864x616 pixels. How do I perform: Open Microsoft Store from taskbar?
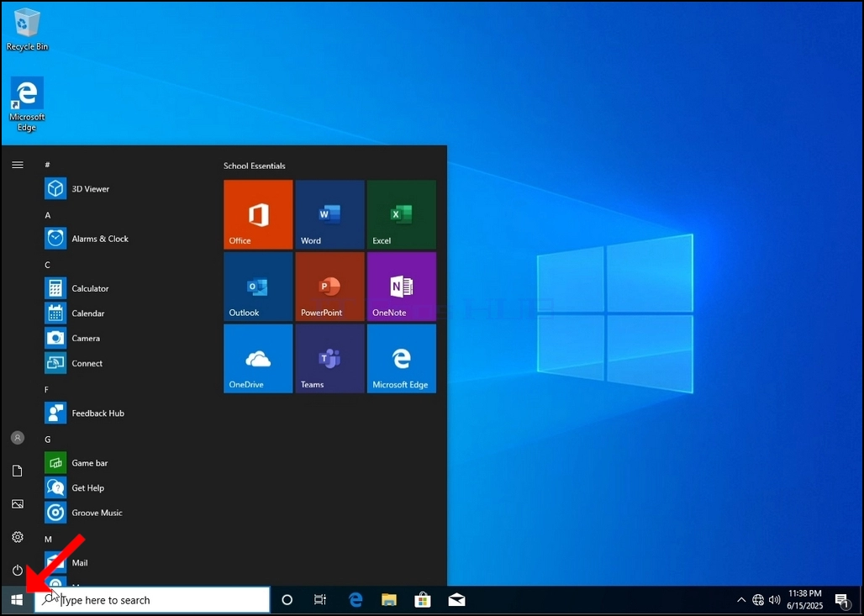click(x=423, y=600)
